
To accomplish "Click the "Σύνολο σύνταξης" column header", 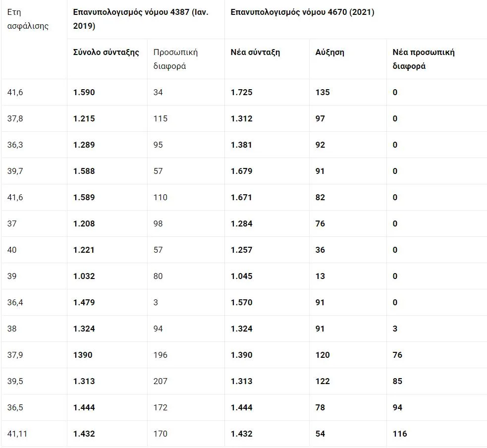I will tap(106, 52).
